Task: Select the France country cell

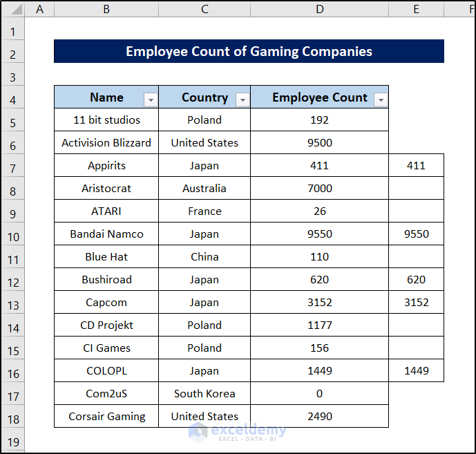Action: pos(204,211)
